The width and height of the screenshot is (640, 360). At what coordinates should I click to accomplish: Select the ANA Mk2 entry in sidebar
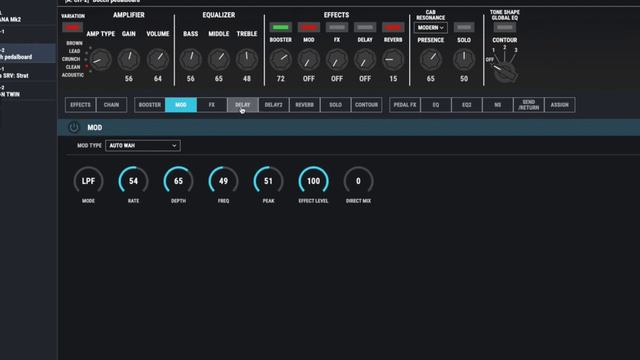click(28, 16)
